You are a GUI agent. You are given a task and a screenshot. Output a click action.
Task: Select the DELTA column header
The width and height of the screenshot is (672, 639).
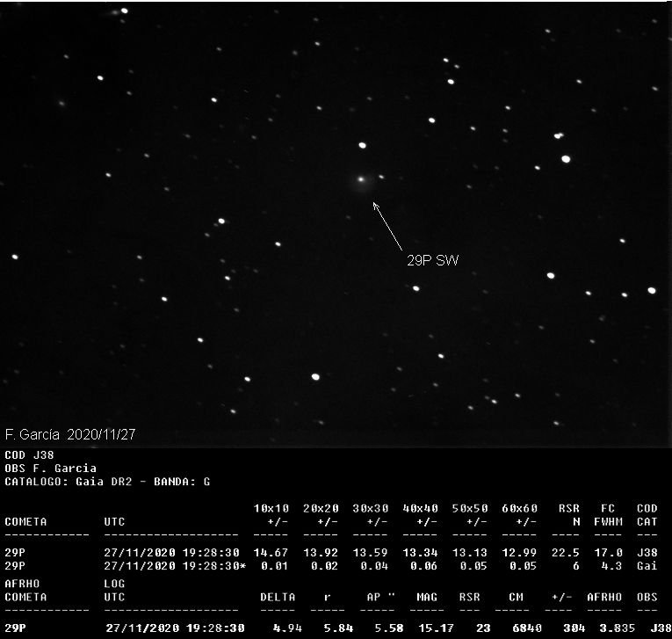tap(278, 597)
